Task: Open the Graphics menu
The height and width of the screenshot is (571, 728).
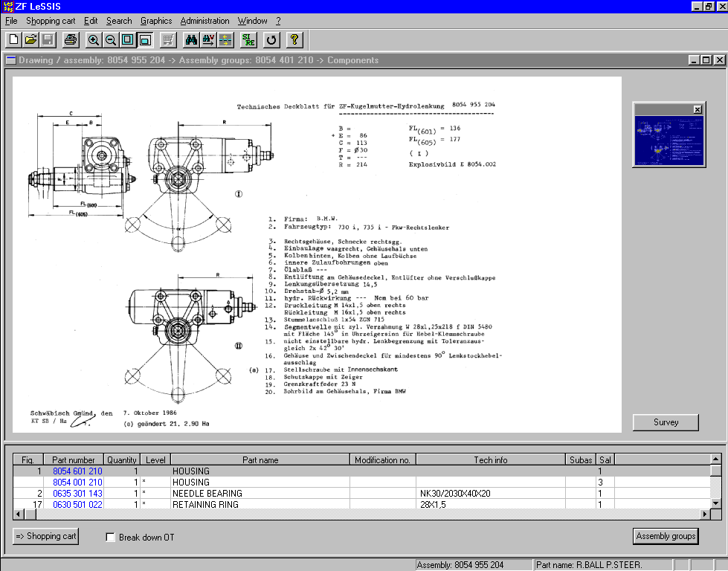Action: pos(156,21)
